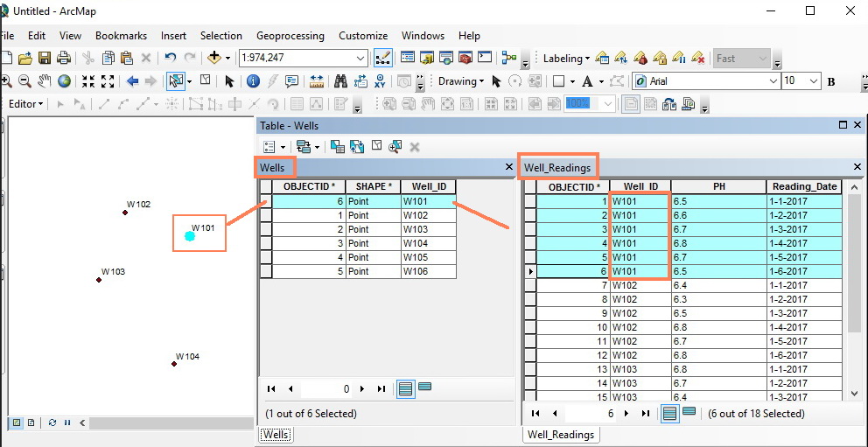Click the Fixed Zoom In icon
Screen dimensions: 868x447
(88, 81)
